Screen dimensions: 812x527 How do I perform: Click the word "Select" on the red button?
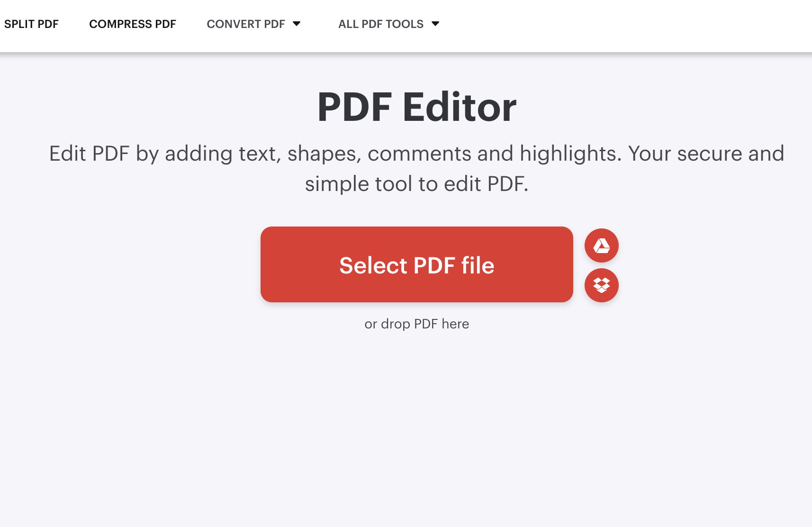[x=373, y=265]
